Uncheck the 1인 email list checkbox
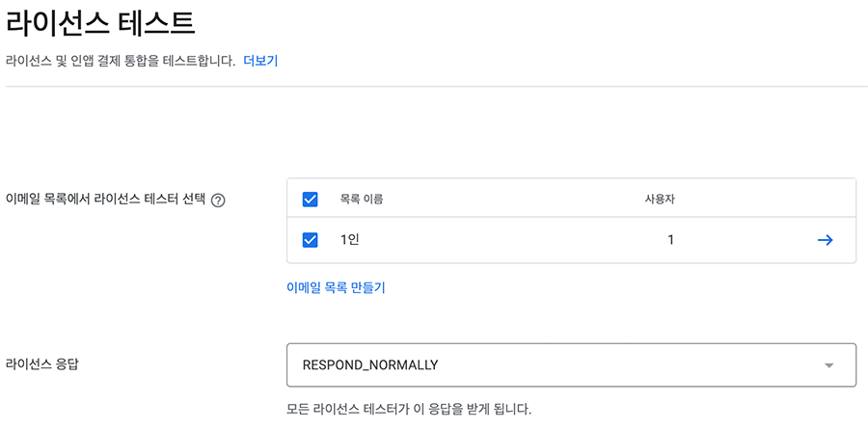 [311, 240]
